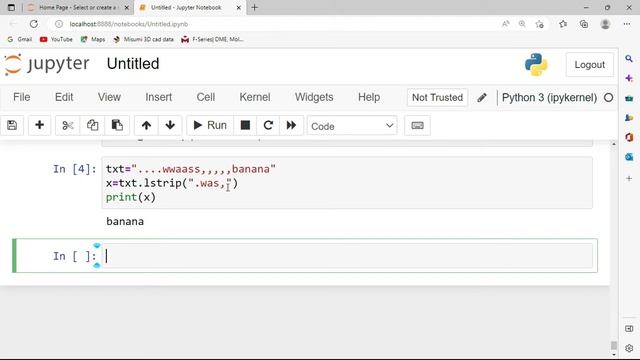Interrupt the kernel with stop icon
Screen dimensions: 640x360
pyautogui.click(x=245, y=125)
